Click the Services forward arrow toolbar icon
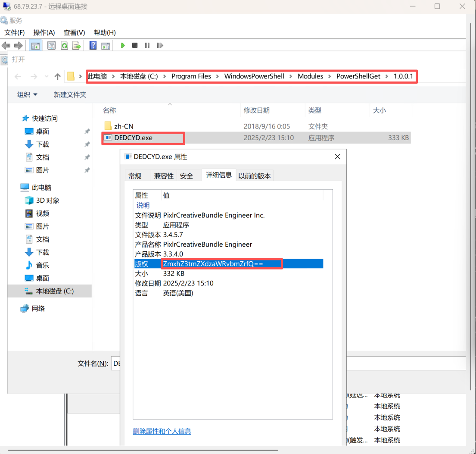Screen dimensions: 476x454 coord(18,46)
